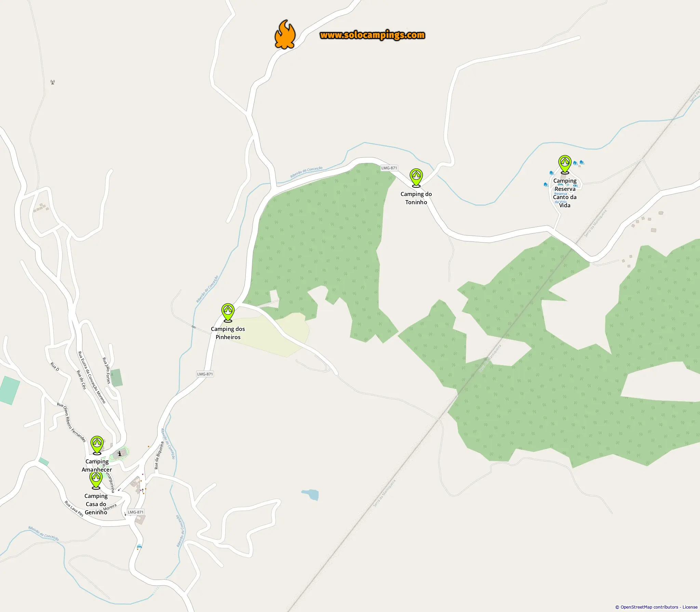Open the OpenStreetMap contributors link
This screenshot has width=700, height=612.
click(649, 607)
